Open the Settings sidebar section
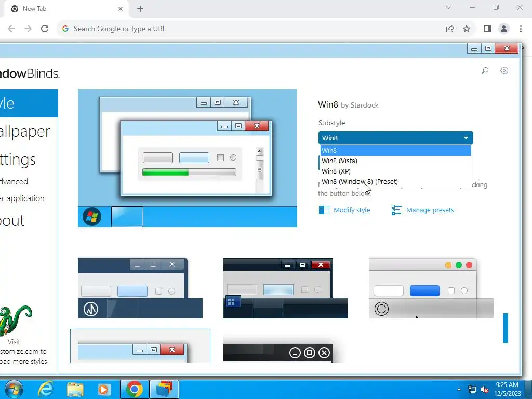The height and width of the screenshot is (399, 532). tap(18, 159)
